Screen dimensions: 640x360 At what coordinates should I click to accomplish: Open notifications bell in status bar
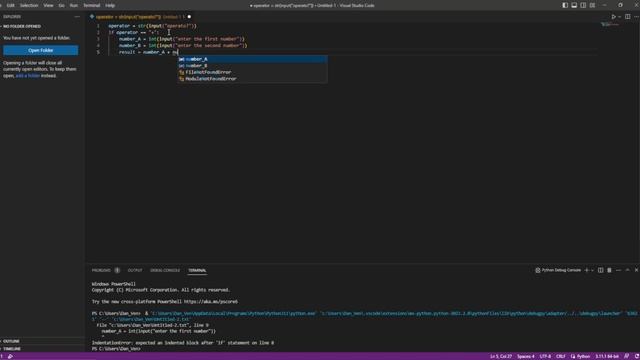[x=636, y=356]
